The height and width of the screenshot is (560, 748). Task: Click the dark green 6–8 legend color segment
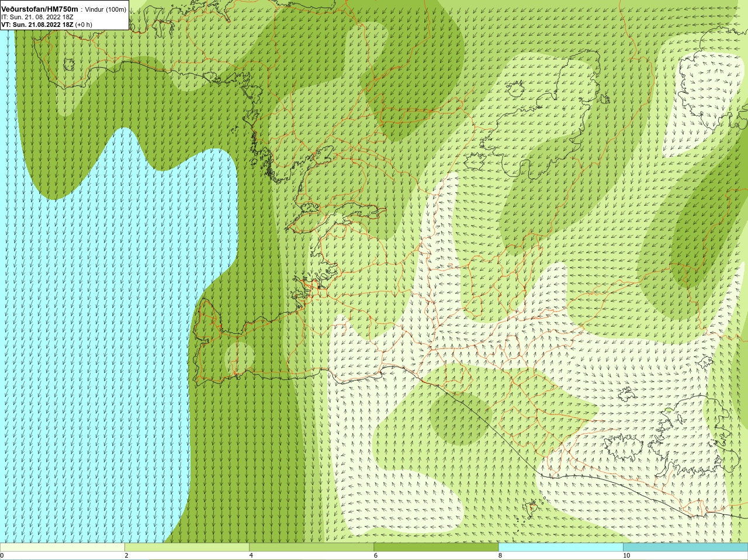pos(436,547)
